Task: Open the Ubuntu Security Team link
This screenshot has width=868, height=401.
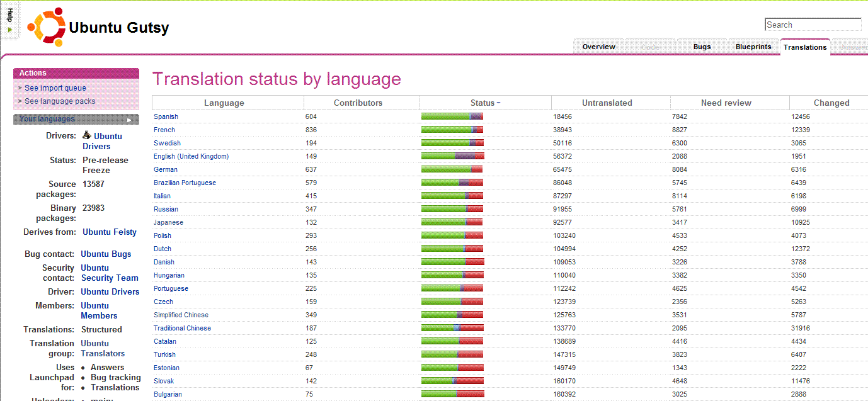Action: pyautogui.click(x=110, y=273)
